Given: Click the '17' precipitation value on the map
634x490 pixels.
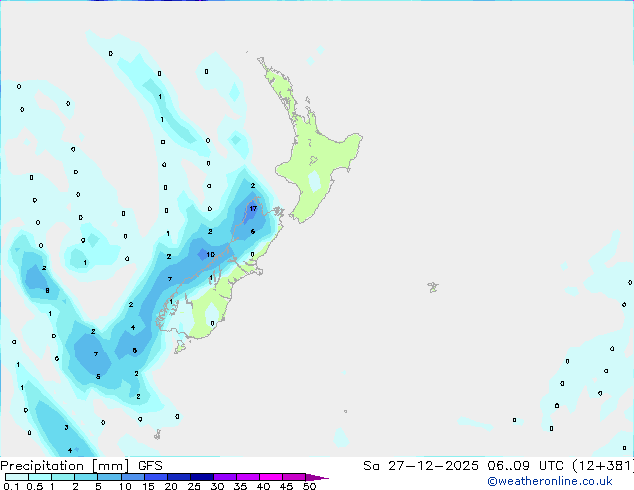Looking at the screenshot, I should tap(253, 209).
